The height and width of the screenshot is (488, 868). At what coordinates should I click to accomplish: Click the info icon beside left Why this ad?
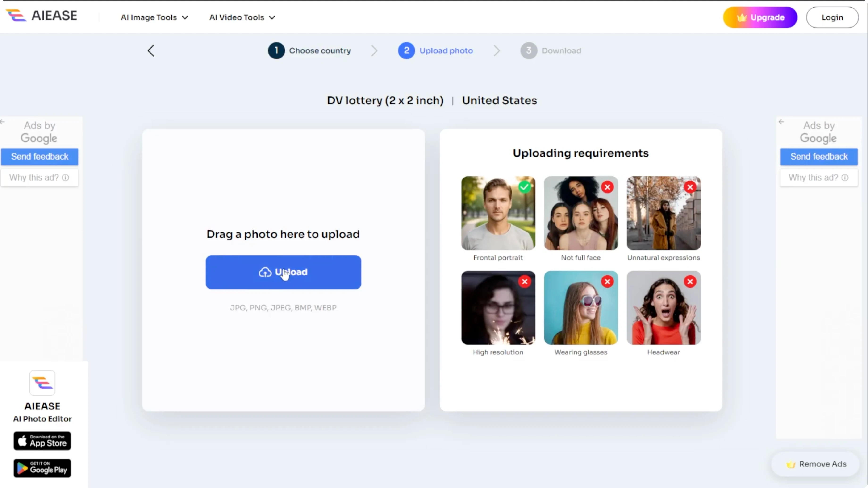pos(65,178)
